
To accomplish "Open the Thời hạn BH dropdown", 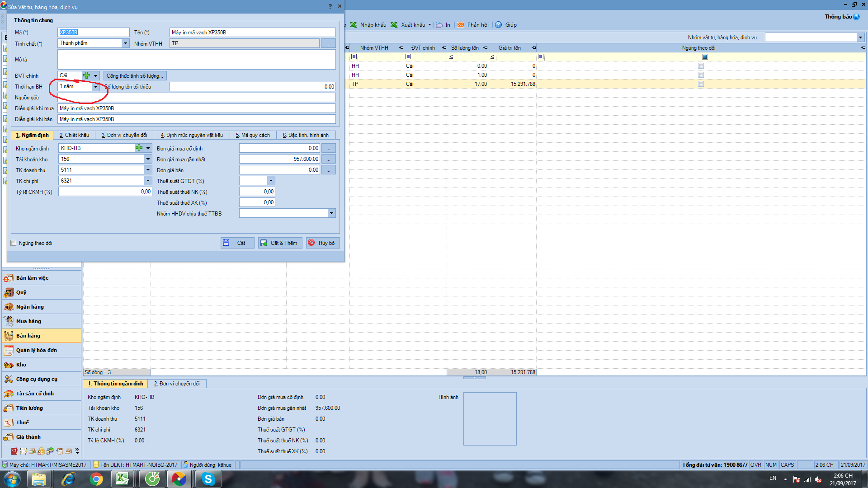I will coord(95,86).
